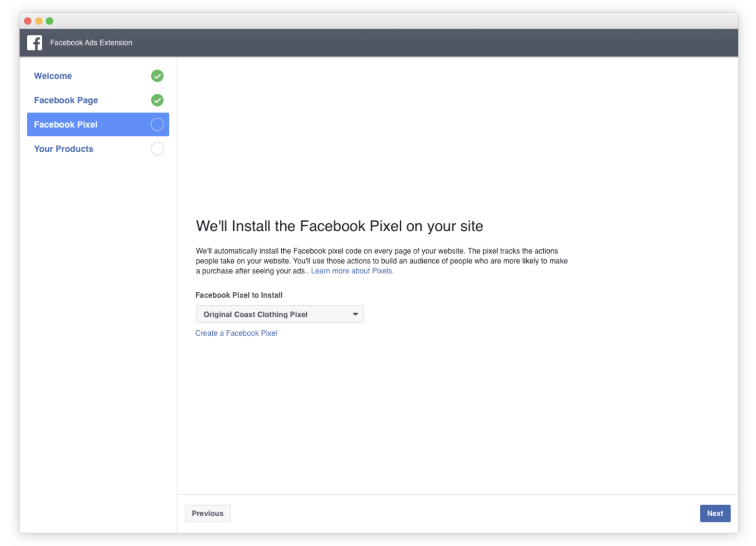This screenshot has width=756, height=546.
Task: Click the Facebook Pixel to Install label
Action: coord(239,295)
